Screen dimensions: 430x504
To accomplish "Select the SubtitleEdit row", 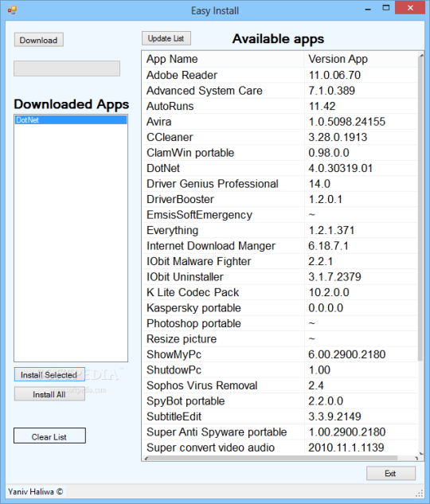I will 280,416.
